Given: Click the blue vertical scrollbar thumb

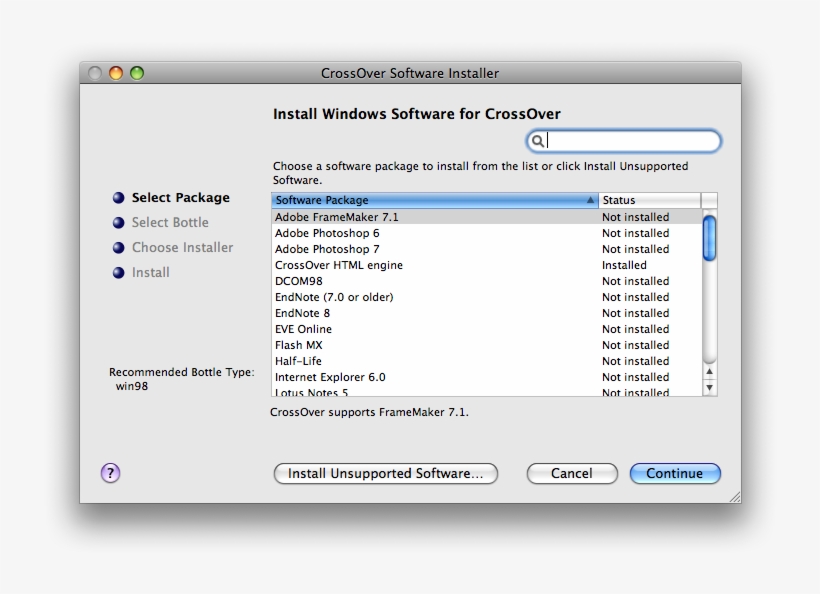Looking at the screenshot, I should click(709, 238).
